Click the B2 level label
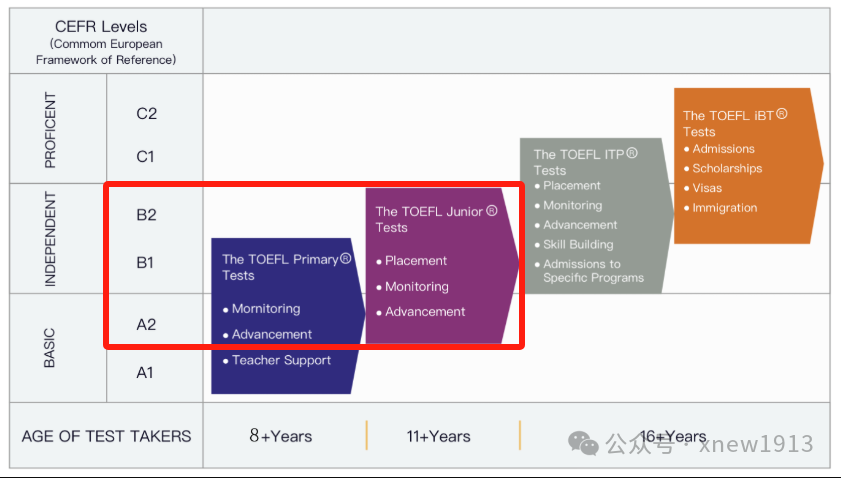841x478 pixels. tap(147, 215)
